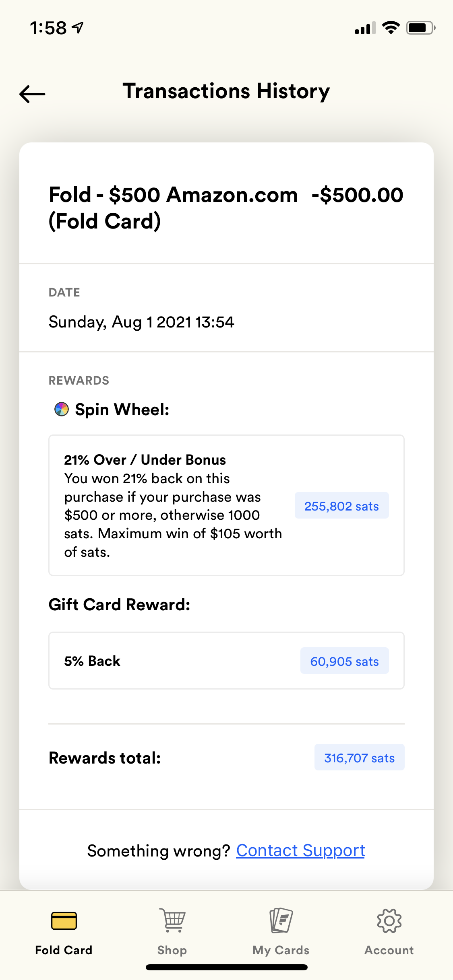The height and width of the screenshot is (980, 453).
Task: Tap the cellular signal bars
Action: pyautogui.click(x=365, y=28)
